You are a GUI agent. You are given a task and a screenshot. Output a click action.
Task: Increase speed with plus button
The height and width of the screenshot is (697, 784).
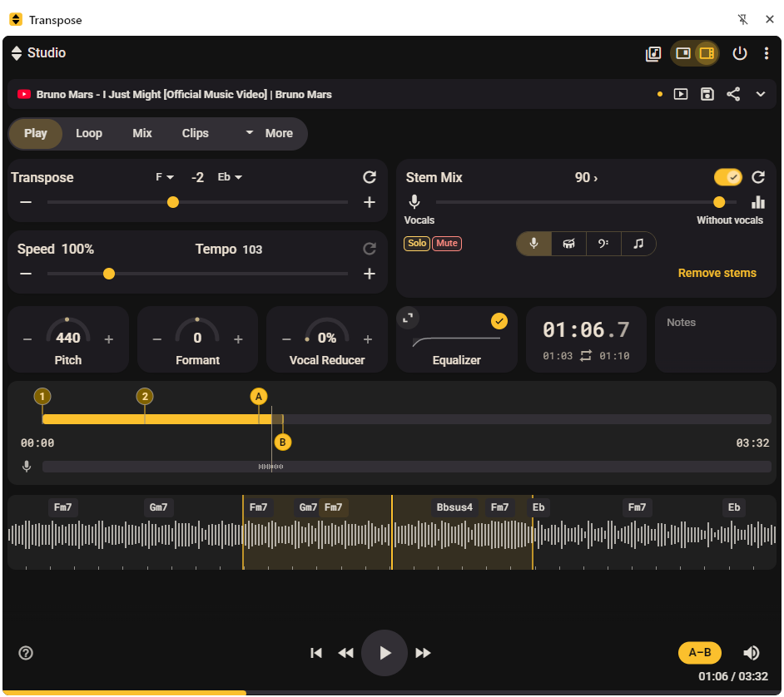pos(370,274)
